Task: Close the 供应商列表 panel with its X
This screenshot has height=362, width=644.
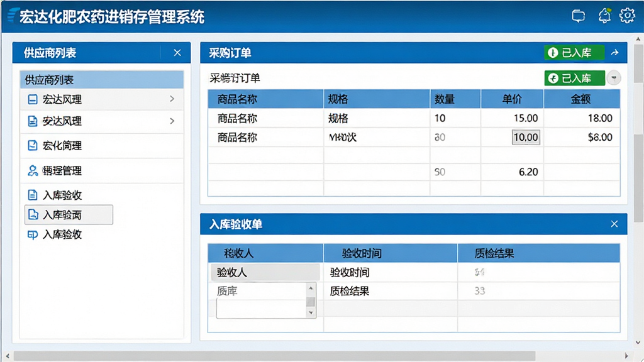Action: click(x=177, y=53)
